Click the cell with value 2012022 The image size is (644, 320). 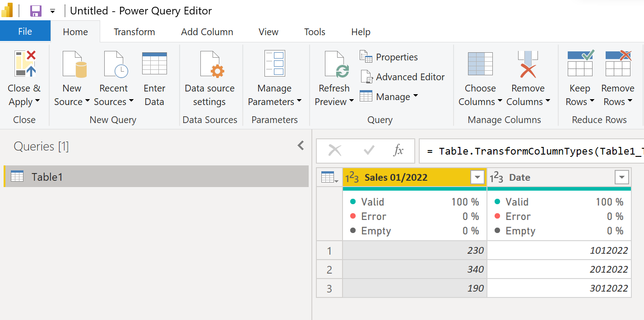559,269
